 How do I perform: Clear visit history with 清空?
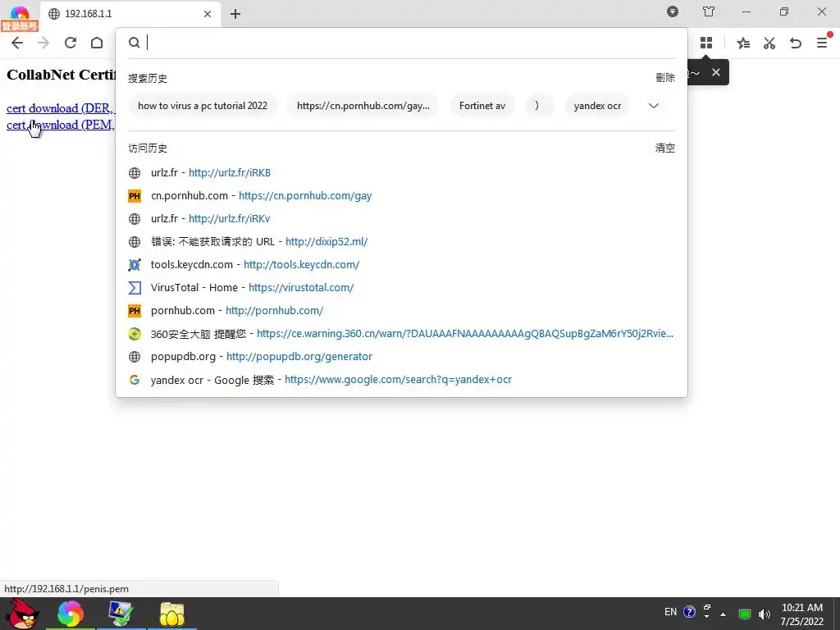pos(664,148)
